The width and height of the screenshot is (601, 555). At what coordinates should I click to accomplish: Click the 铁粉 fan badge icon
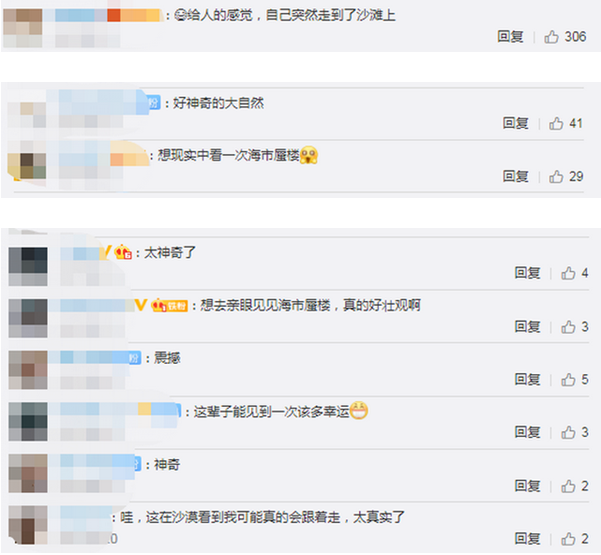(x=169, y=305)
